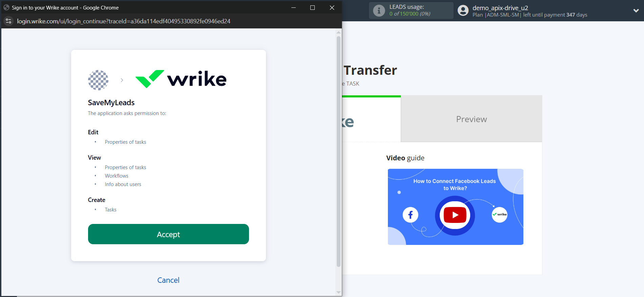Click the popup vertical scrollbar
The image size is (644, 297).
pyautogui.click(x=338, y=152)
